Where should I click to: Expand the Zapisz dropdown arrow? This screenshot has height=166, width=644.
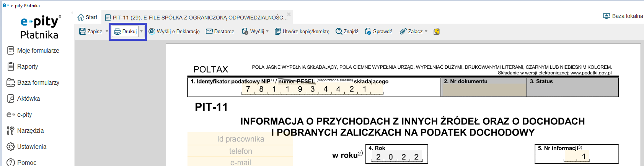click(106, 31)
